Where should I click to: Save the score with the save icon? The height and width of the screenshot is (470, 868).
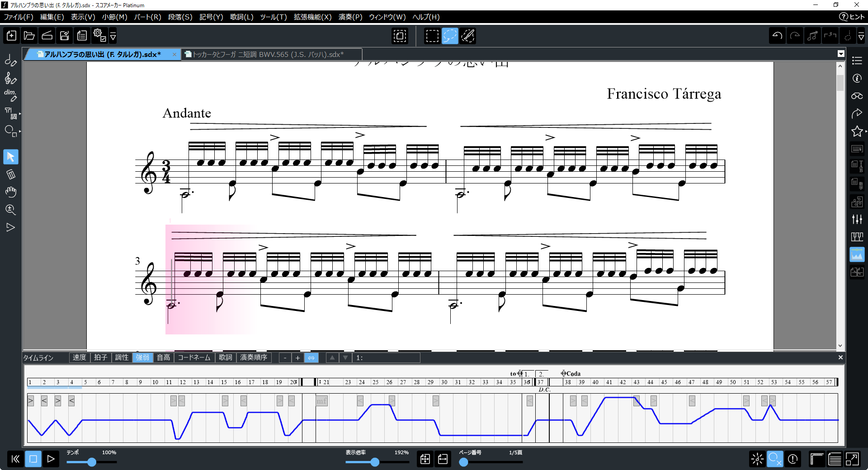click(x=65, y=36)
